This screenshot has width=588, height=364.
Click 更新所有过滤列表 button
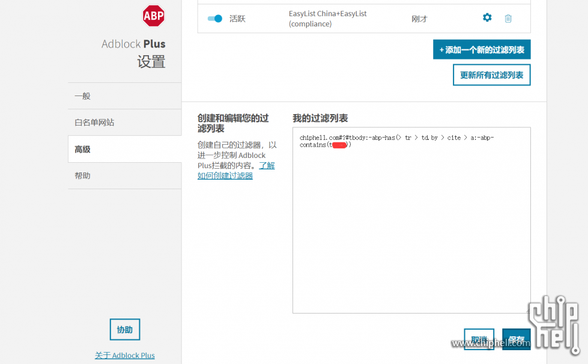[492, 75]
